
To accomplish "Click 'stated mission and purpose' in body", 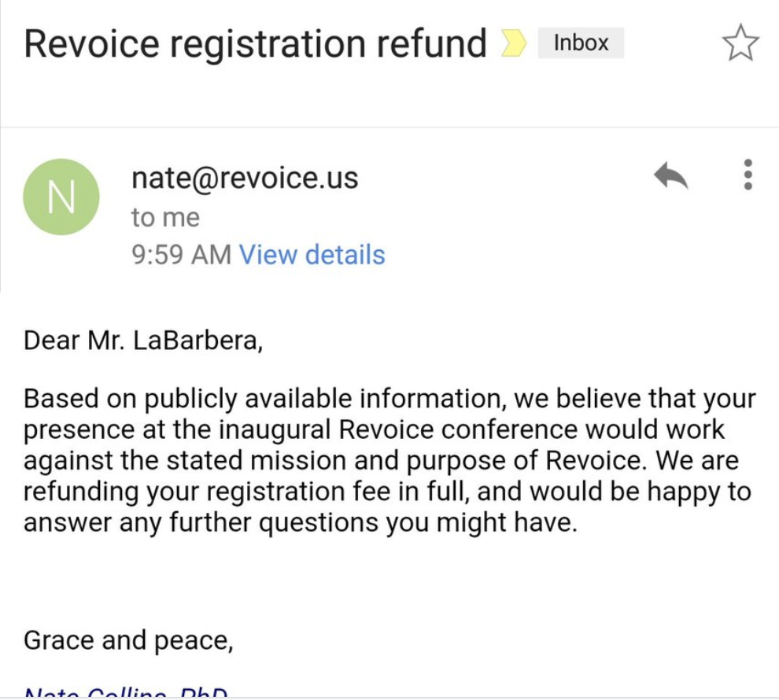I will (327, 460).
